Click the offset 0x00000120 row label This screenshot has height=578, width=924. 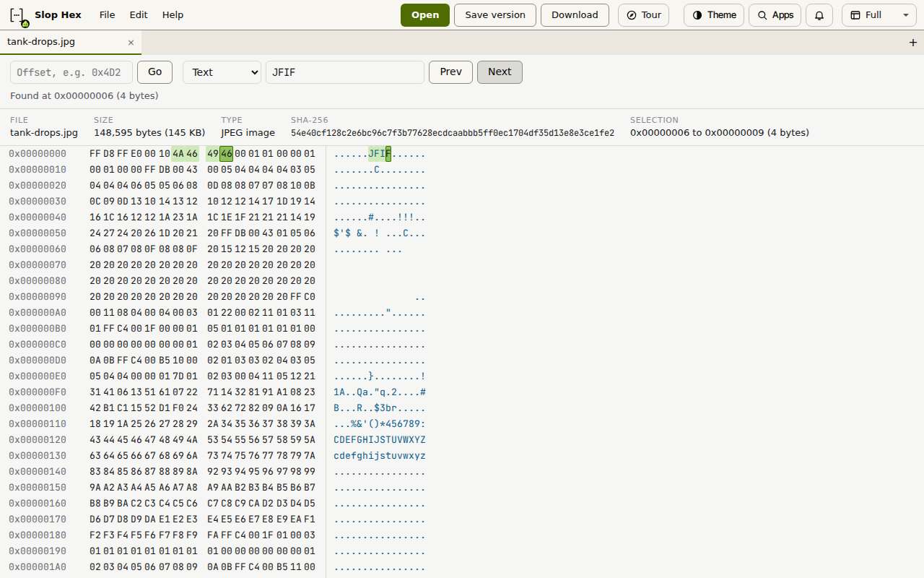[x=38, y=440]
